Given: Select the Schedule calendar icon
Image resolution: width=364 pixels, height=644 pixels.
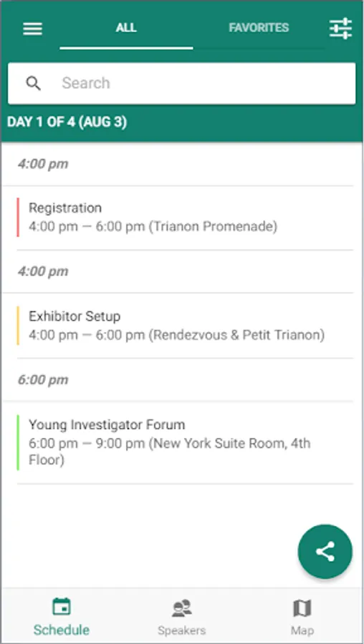Looking at the screenshot, I should click(x=62, y=607).
